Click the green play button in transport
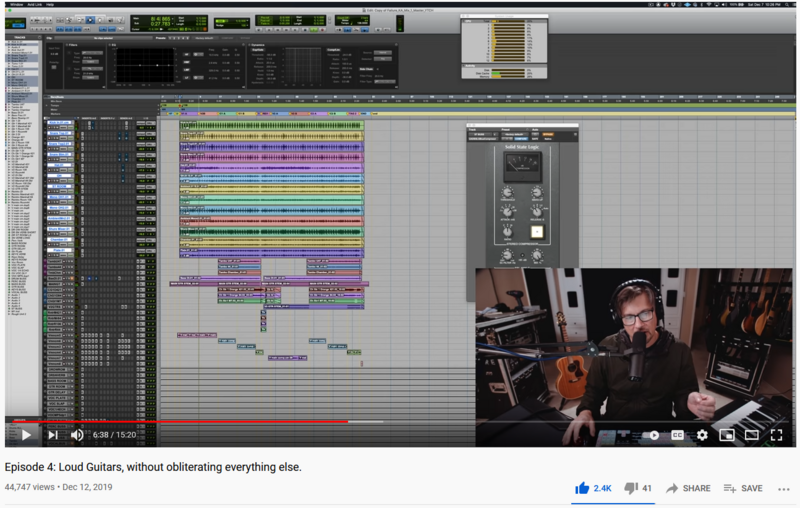The height and width of the screenshot is (508, 800). pos(313,30)
